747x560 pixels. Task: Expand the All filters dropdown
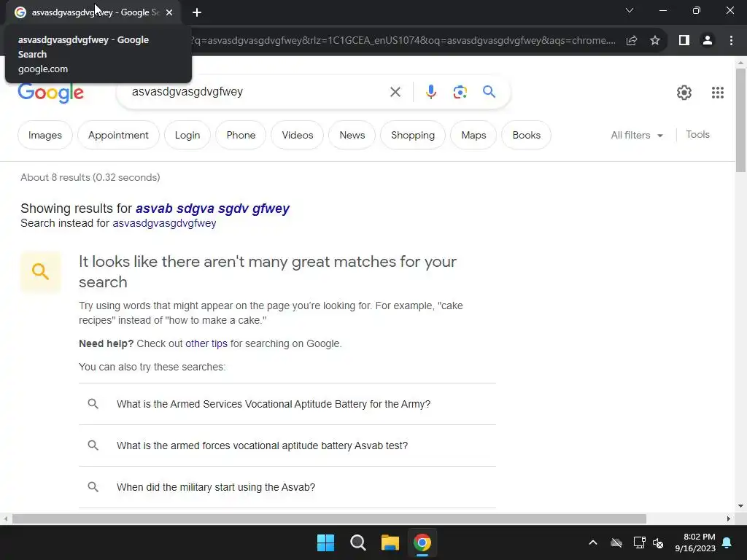[x=637, y=135]
